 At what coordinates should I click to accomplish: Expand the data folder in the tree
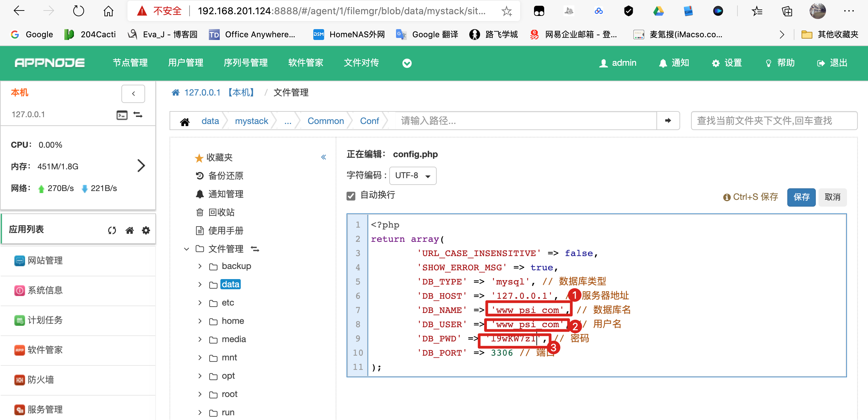(x=200, y=285)
